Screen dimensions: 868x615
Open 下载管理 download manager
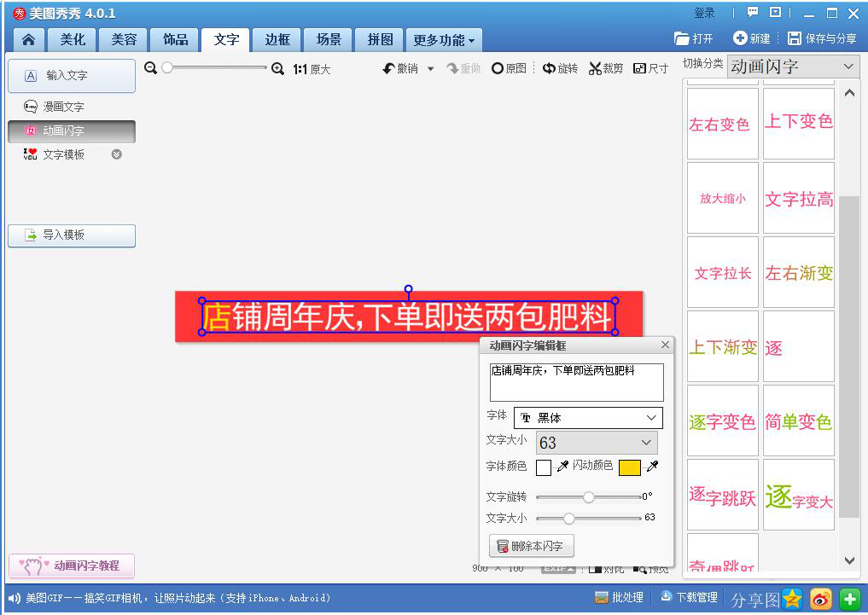690,597
